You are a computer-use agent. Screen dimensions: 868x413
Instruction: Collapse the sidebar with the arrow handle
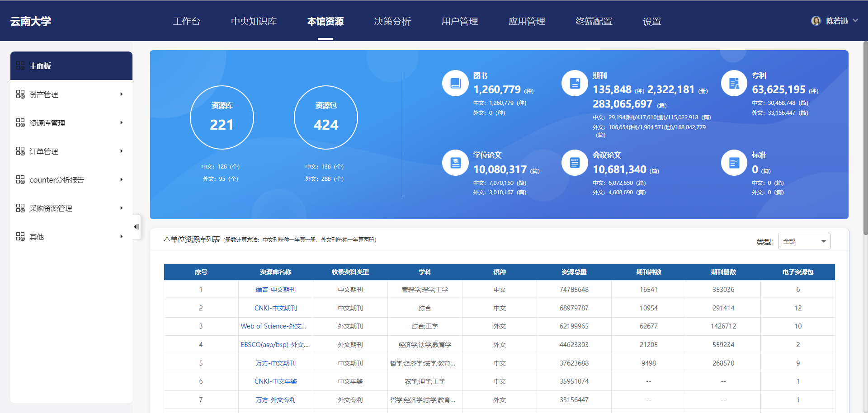(136, 227)
